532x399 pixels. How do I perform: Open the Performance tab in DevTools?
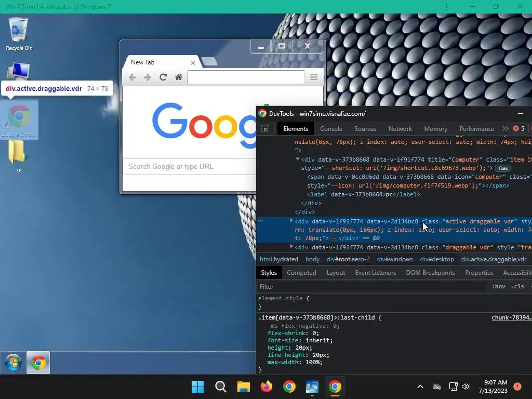(x=477, y=129)
